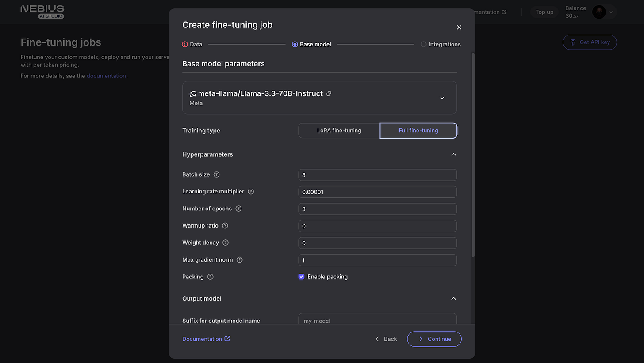Toggle the Enable packing checkbox
The height and width of the screenshot is (363, 644).
pos(301,277)
